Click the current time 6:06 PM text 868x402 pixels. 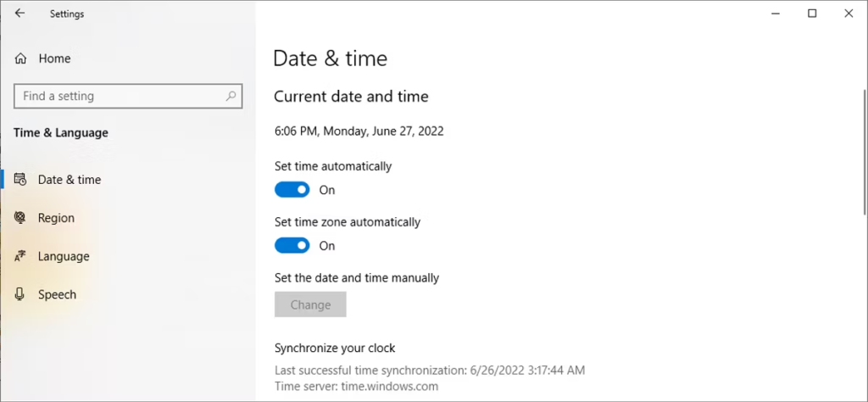pos(359,131)
